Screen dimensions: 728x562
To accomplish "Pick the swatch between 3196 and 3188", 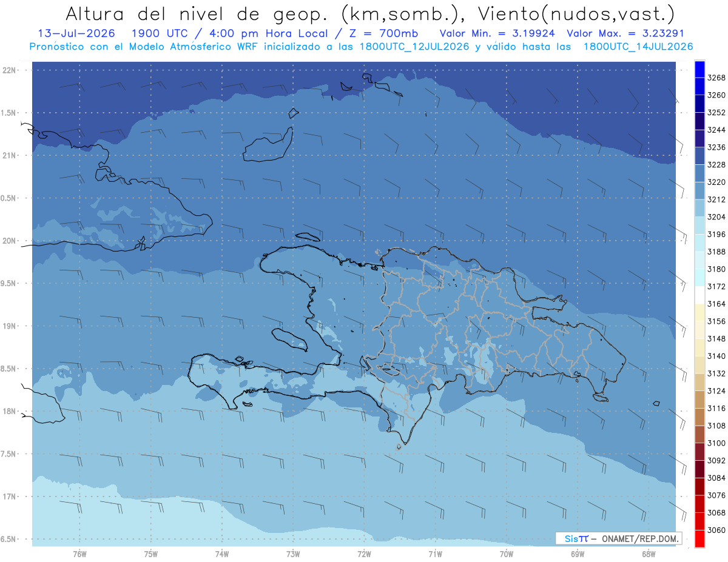I will (699, 243).
